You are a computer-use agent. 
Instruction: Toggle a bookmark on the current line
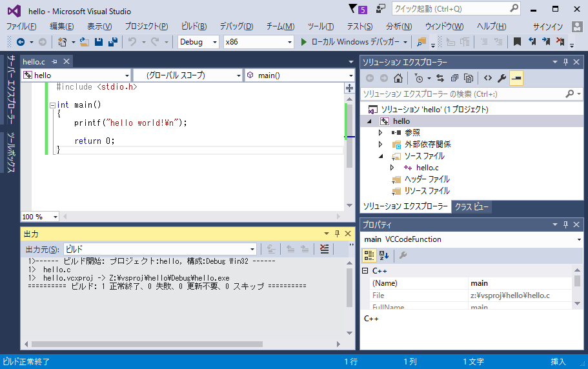[517, 41]
